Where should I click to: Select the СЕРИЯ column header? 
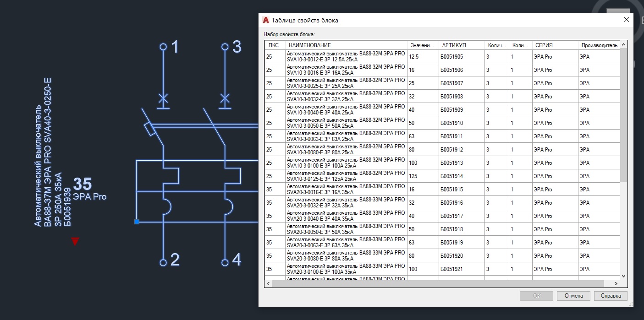pyautogui.click(x=555, y=45)
